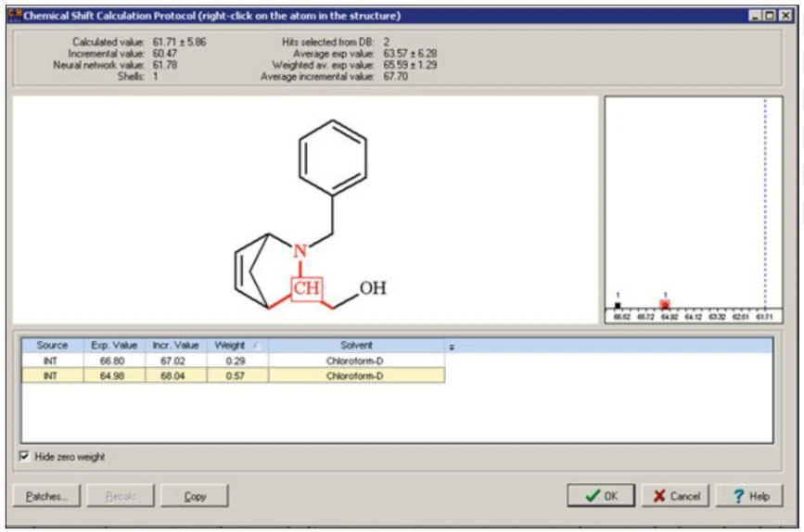Click the Chloroform-D cell in highlighted row
804x532 pixels.
pos(355,375)
